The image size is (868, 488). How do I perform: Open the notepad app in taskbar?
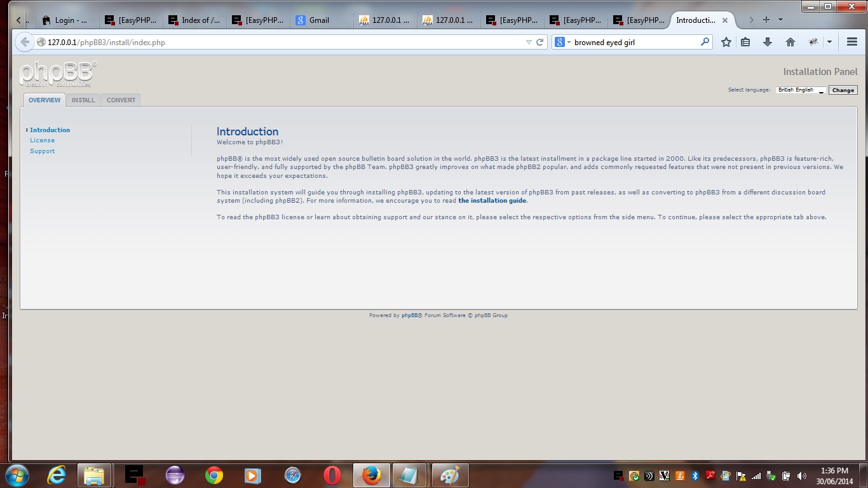(x=410, y=475)
